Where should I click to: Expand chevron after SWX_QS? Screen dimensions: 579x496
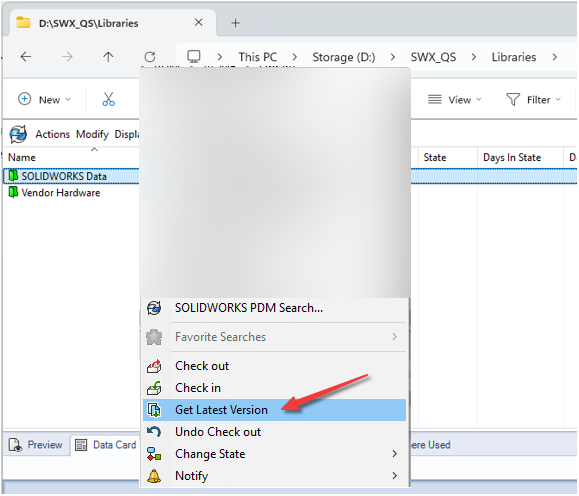[474, 57]
